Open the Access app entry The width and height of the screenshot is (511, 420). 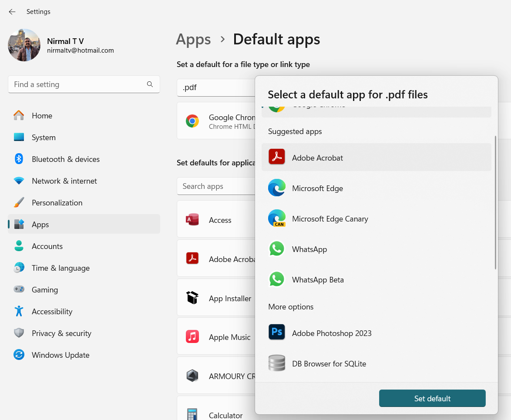click(x=216, y=219)
